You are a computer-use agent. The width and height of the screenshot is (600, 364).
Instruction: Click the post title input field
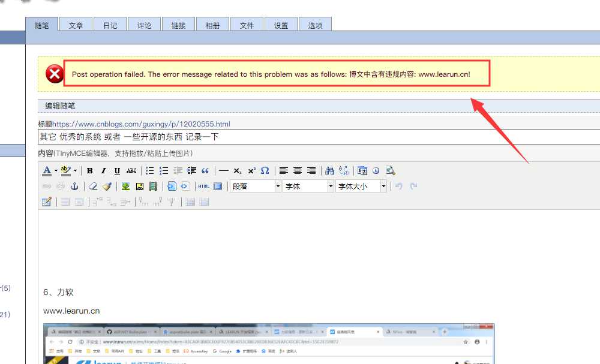point(319,137)
